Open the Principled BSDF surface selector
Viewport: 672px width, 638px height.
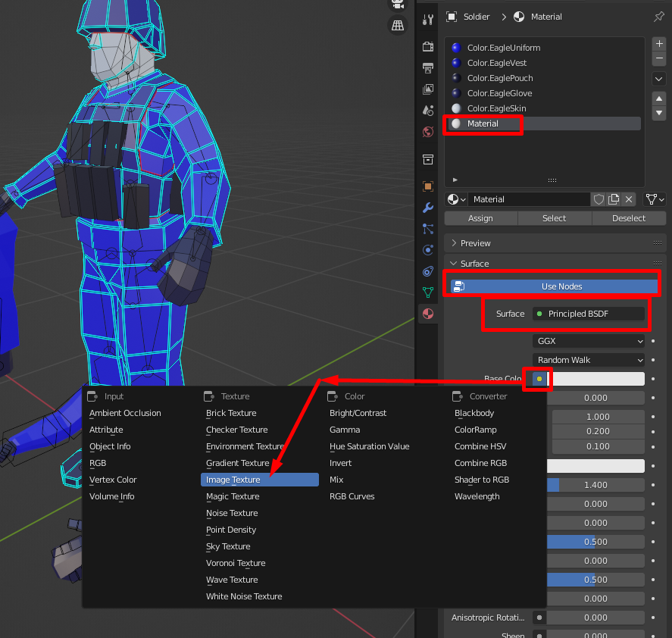click(589, 314)
